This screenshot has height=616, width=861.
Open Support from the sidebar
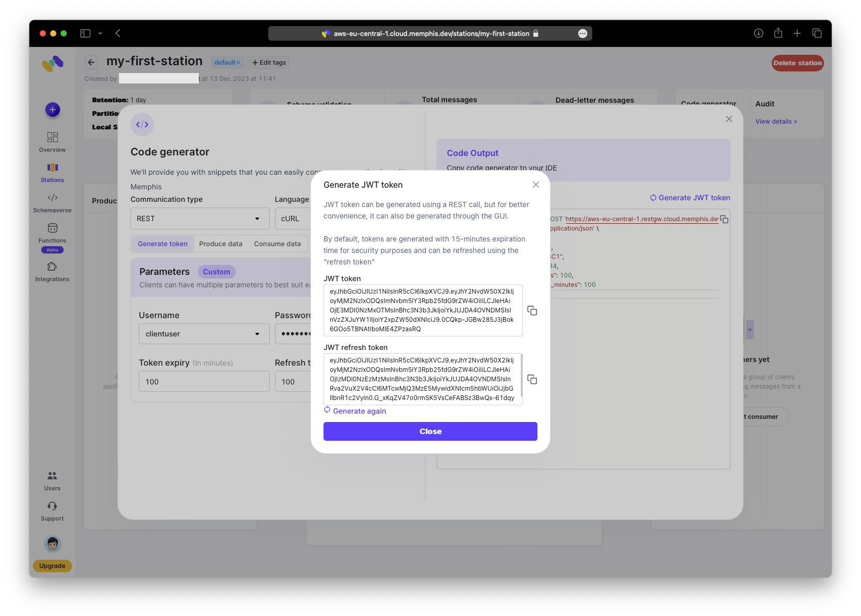tap(52, 511)
